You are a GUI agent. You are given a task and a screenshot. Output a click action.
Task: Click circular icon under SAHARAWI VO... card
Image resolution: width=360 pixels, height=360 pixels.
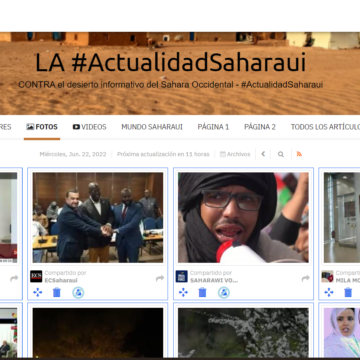(224, 292)
